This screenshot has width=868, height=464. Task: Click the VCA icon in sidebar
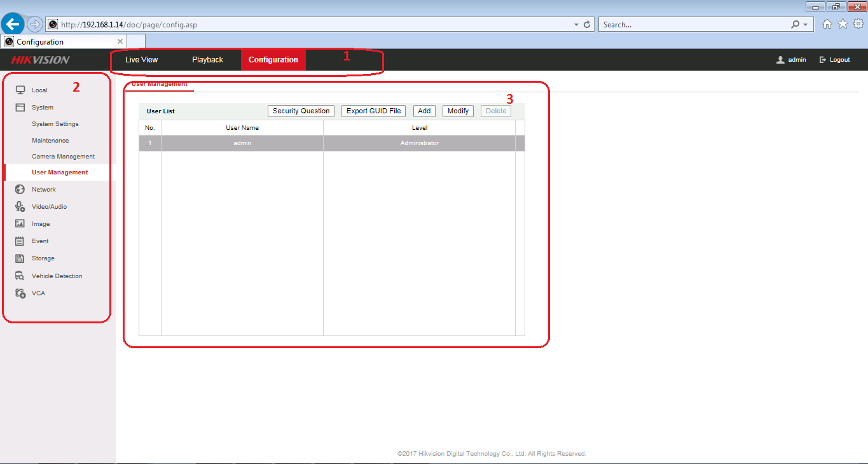[x=20, y=293]
